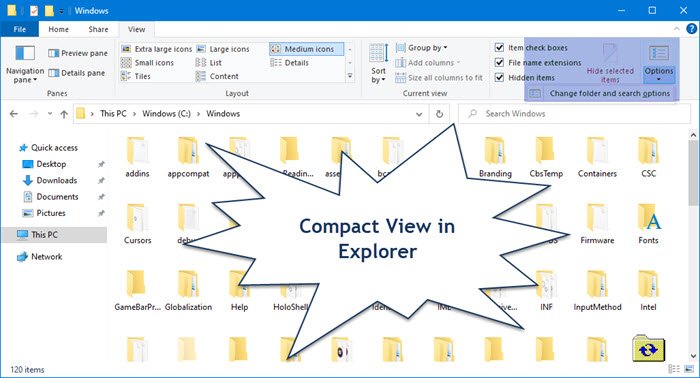Click Windows (C:) in address bar
The image size is (700, 378).
pos(166,114)
